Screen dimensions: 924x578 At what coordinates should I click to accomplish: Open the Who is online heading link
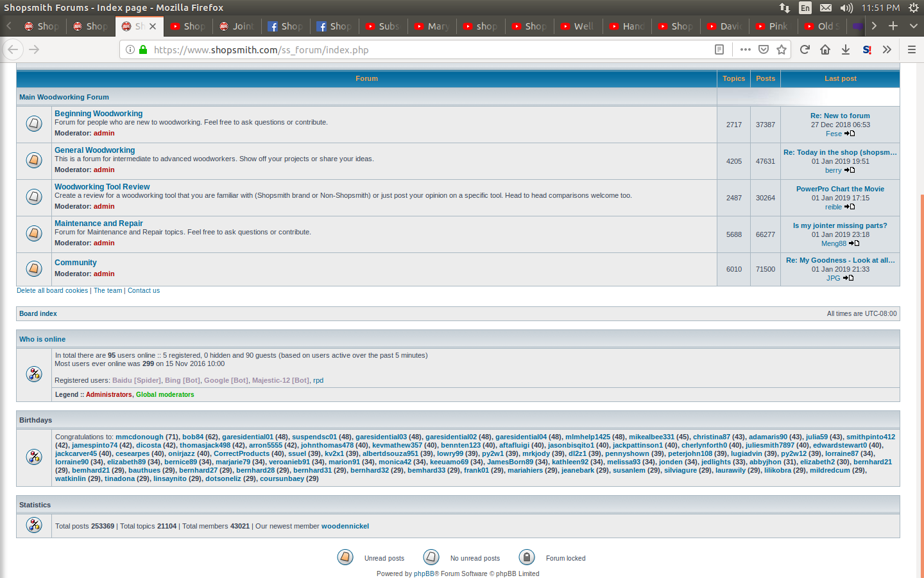click(x=42, y=339)
